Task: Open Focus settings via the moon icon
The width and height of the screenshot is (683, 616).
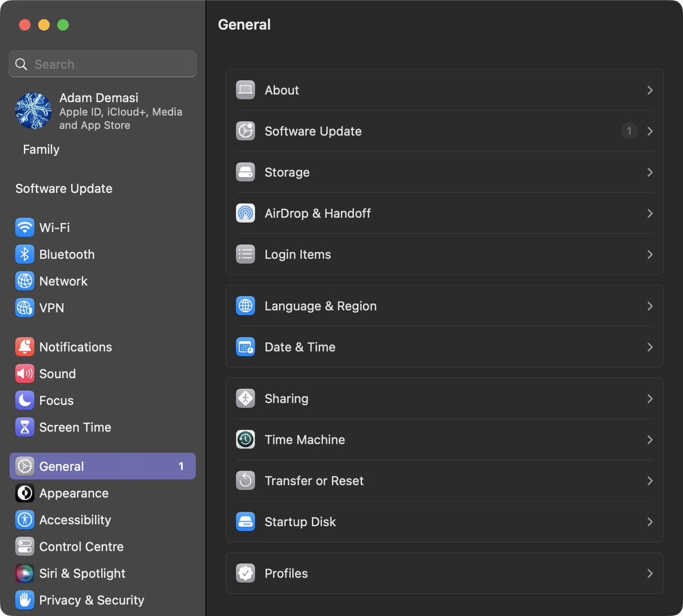Action: [x=24, y=400]
